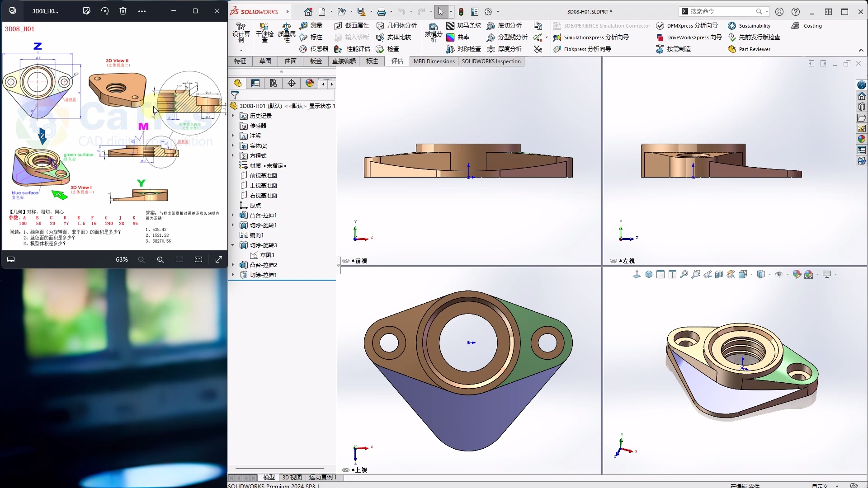Screen dimensions: 868x488
Task: Click the Edit Appearance colored ball icon
Action: pyautogui.click(x=796, y=274)
